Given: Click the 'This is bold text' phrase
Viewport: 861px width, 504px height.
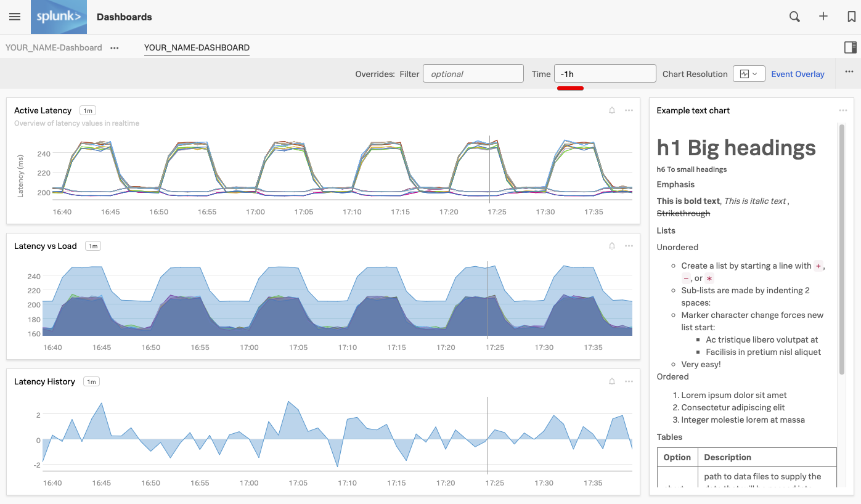Looking at the screenshot, I should [688, 201].
